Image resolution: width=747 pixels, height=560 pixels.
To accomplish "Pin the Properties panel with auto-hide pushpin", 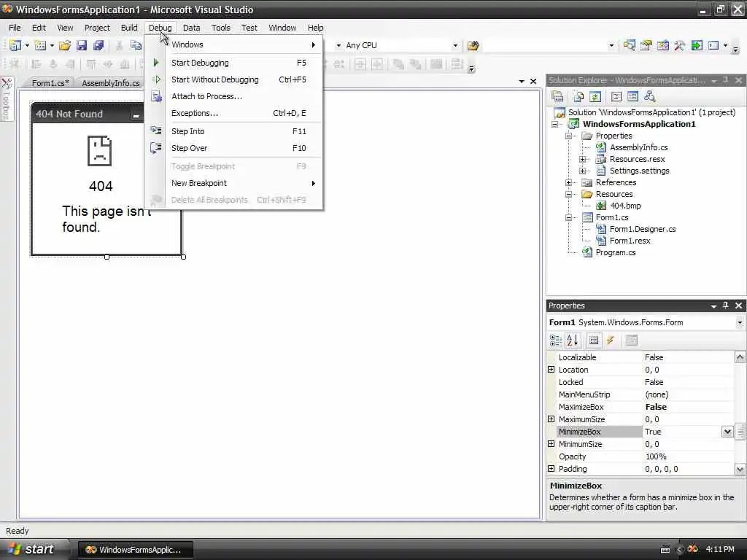I will [726, 306].
